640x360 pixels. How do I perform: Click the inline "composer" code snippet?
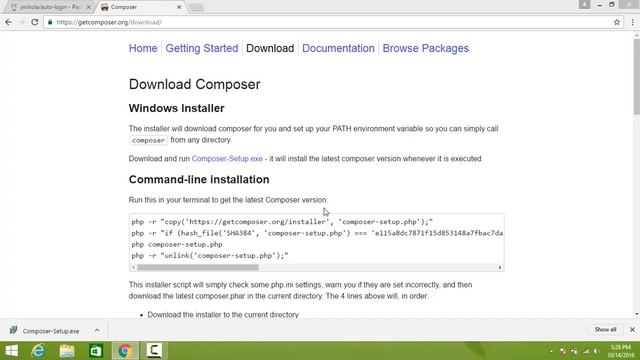(x=148, y=140)
